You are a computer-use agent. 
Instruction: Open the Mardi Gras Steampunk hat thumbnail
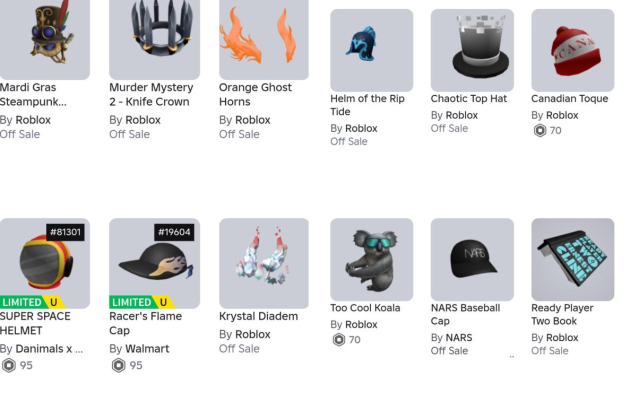45,39
